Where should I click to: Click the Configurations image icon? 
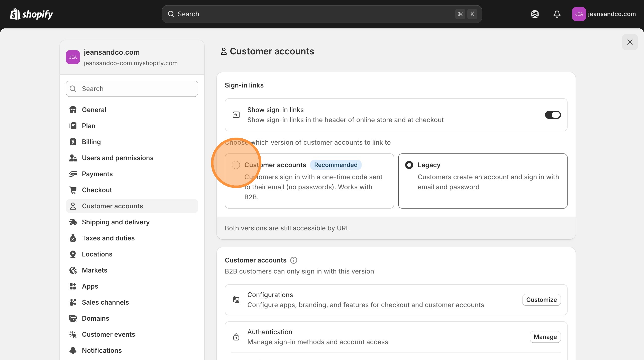click(x=236, y=300)
